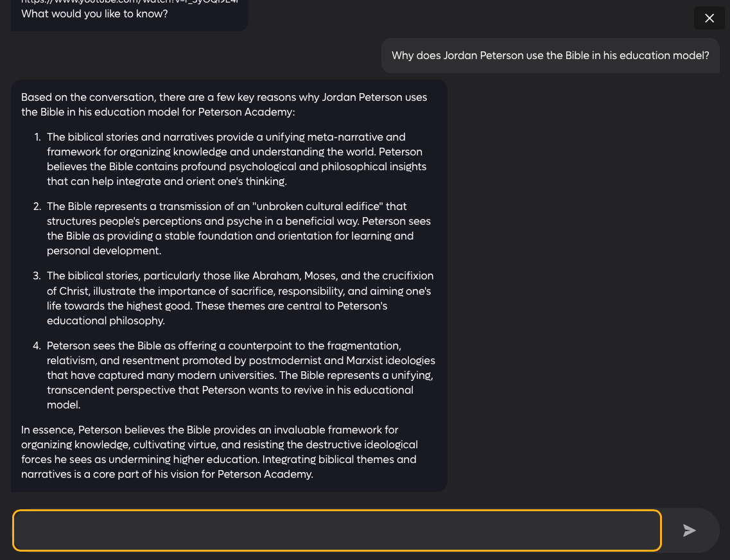Click the number '2.' list marker
Image resolution: width=730 pixels, height=560 pixels.
37,206
